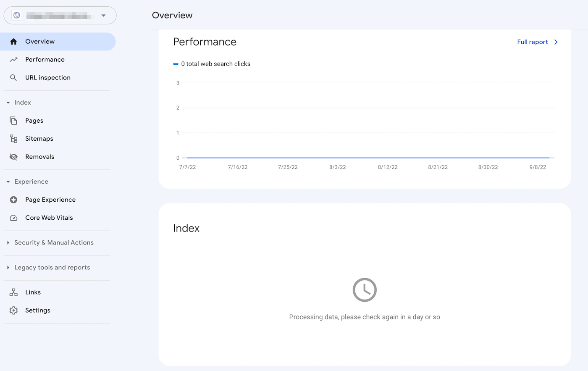Open Core Web Vitals via its gauge icon
This screenshot has height=371, width=588.
[13, 218]
